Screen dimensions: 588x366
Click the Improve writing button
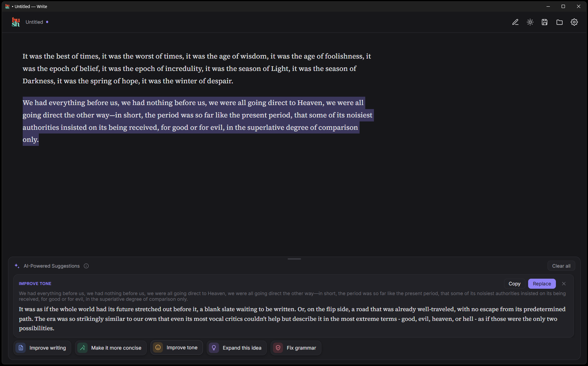coord(42,348)
